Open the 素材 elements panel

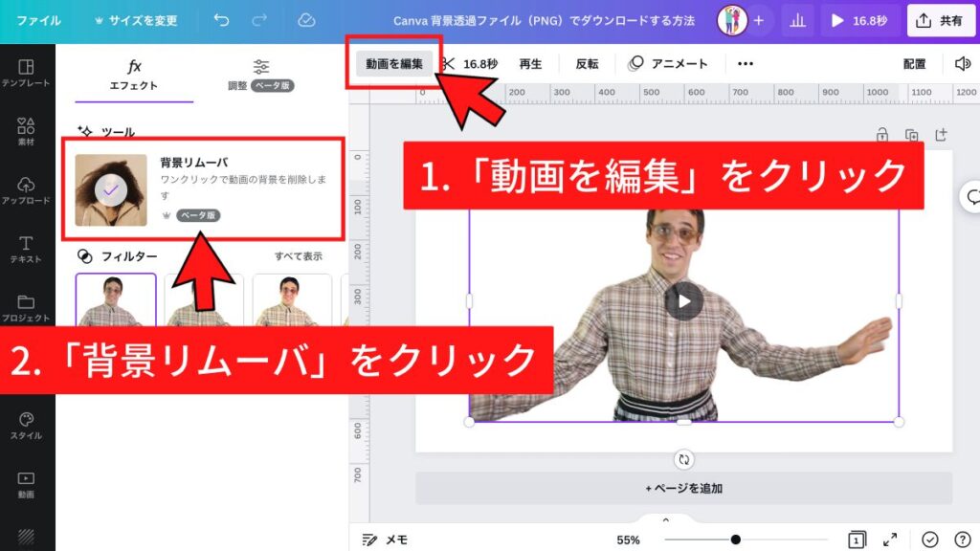point(26,131)
